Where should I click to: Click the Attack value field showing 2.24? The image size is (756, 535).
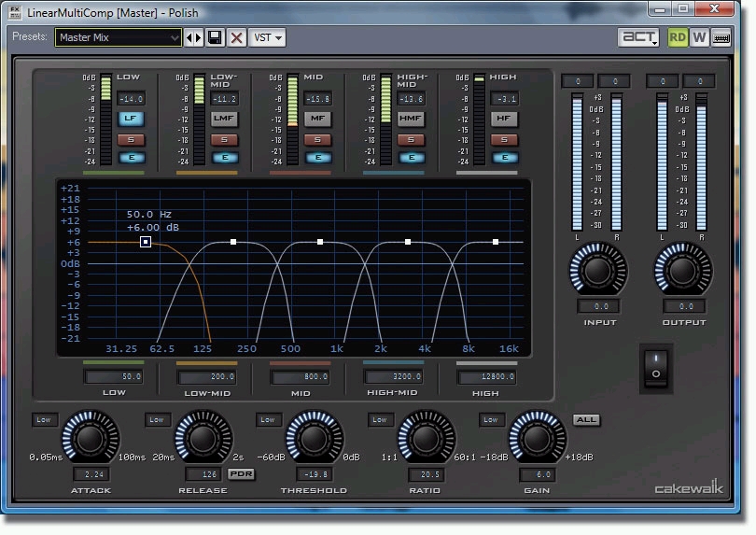coord(91,474)
